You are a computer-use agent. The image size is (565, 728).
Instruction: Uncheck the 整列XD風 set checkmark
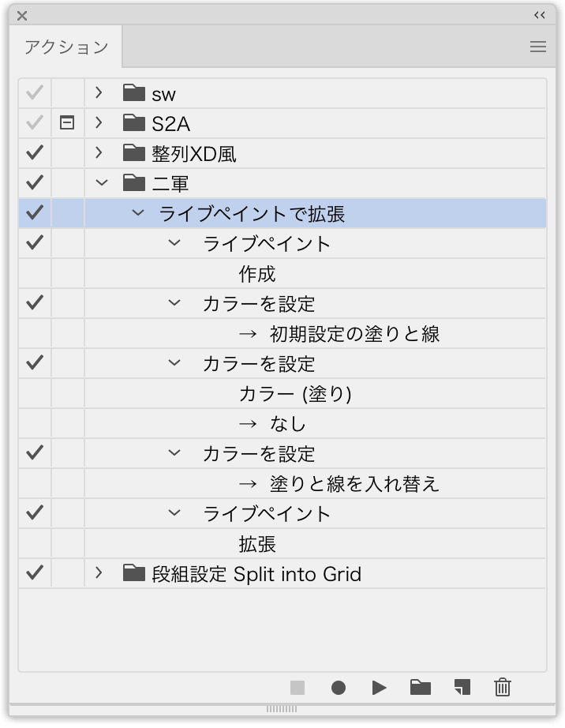[x=35, y=152]
